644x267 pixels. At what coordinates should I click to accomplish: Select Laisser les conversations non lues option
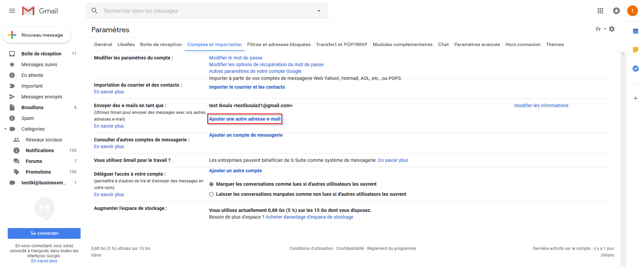[211, 194]
